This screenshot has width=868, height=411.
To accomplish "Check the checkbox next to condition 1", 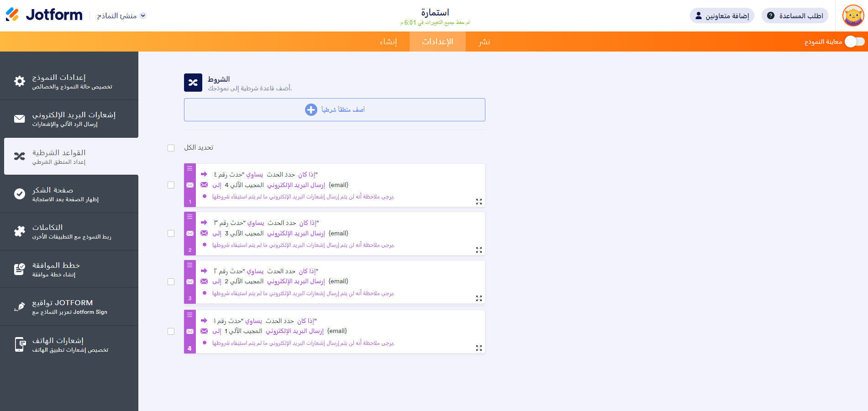I will click(x=171, y=185).
